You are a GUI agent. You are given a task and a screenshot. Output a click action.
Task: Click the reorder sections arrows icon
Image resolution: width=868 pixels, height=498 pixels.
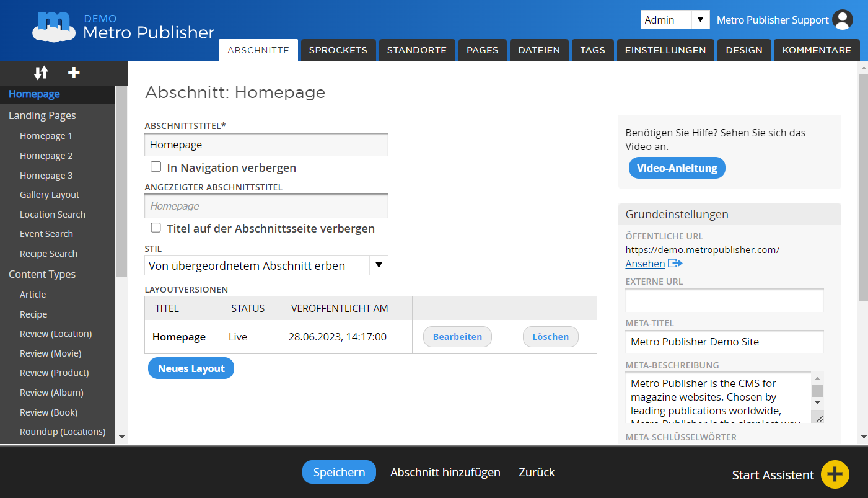[41, 73]
